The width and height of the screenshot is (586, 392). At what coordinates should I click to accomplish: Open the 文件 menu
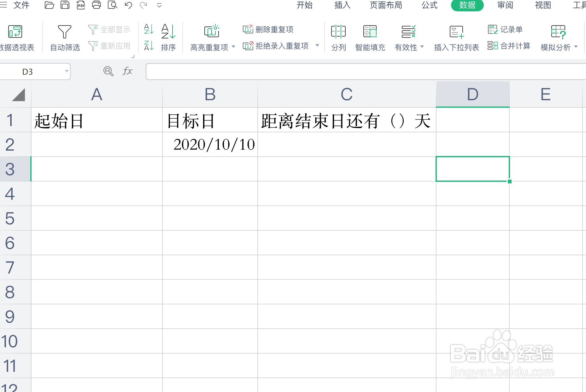click(x=21, y=5)
